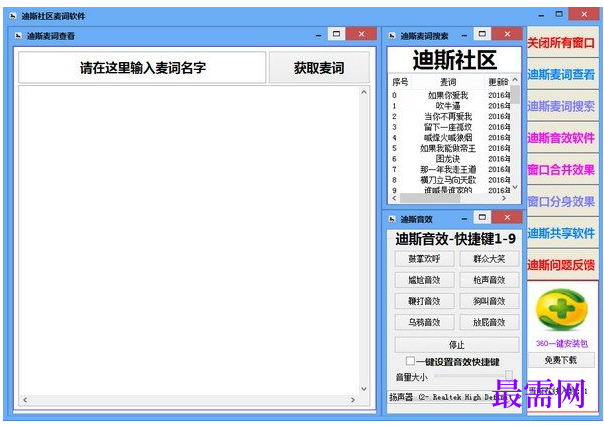This screenshot has width=604, height=425.
Task: Click the 迪斯麦词搜索 window title icon
Action: point(392,36)
